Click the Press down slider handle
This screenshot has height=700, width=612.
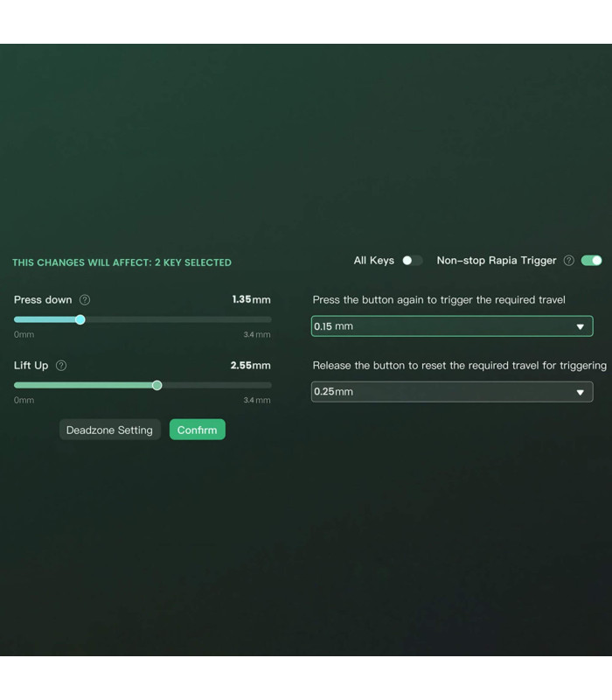(80, 320)
